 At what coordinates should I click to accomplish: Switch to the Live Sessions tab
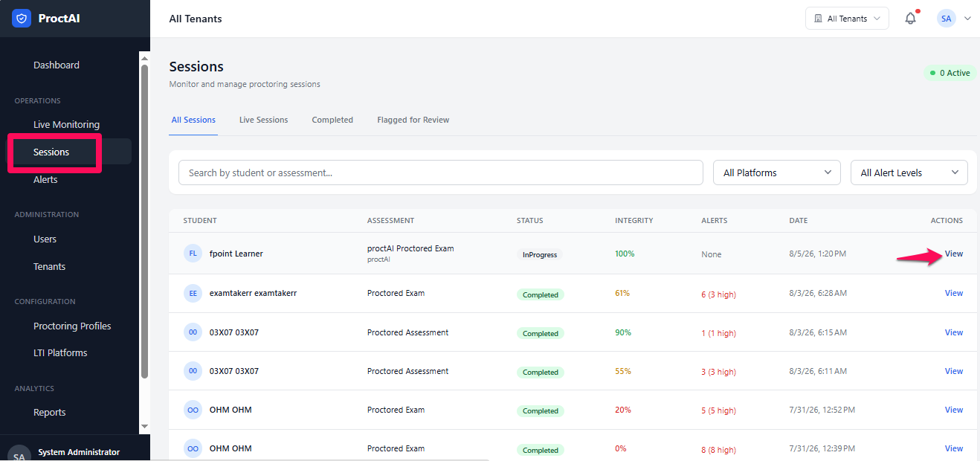pos(263,120)
